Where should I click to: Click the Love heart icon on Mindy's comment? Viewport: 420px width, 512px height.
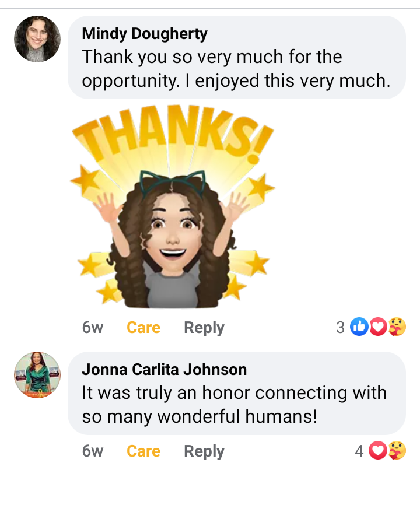(x=378, y=327)
